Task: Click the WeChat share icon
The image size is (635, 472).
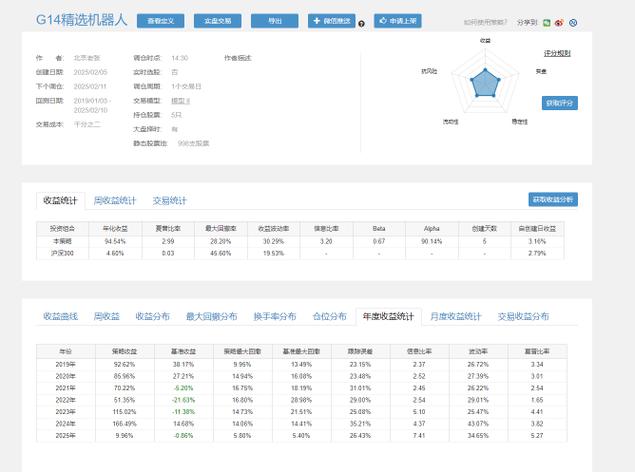Action: pos(548,21)
